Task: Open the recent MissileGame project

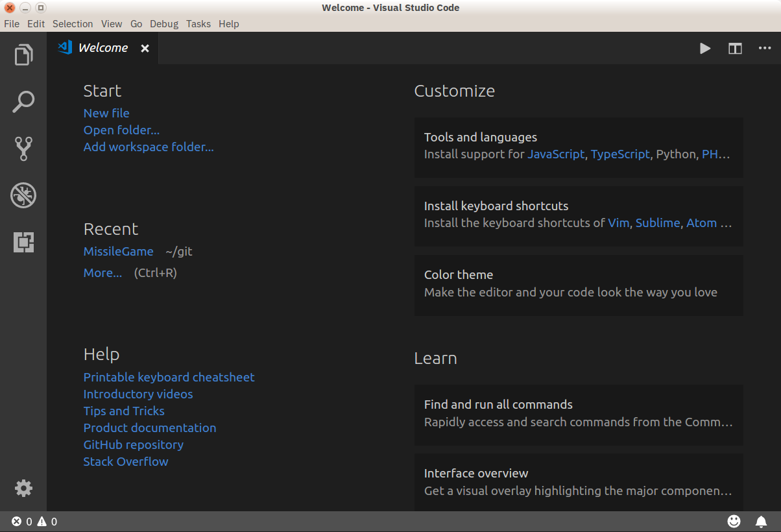Action: [x=118, y=251]
